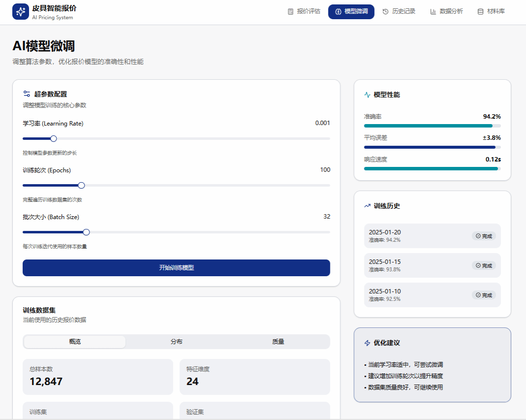Select the 质量 dataset tab
Screen dimensions: 526x420
tap(278, 342)
